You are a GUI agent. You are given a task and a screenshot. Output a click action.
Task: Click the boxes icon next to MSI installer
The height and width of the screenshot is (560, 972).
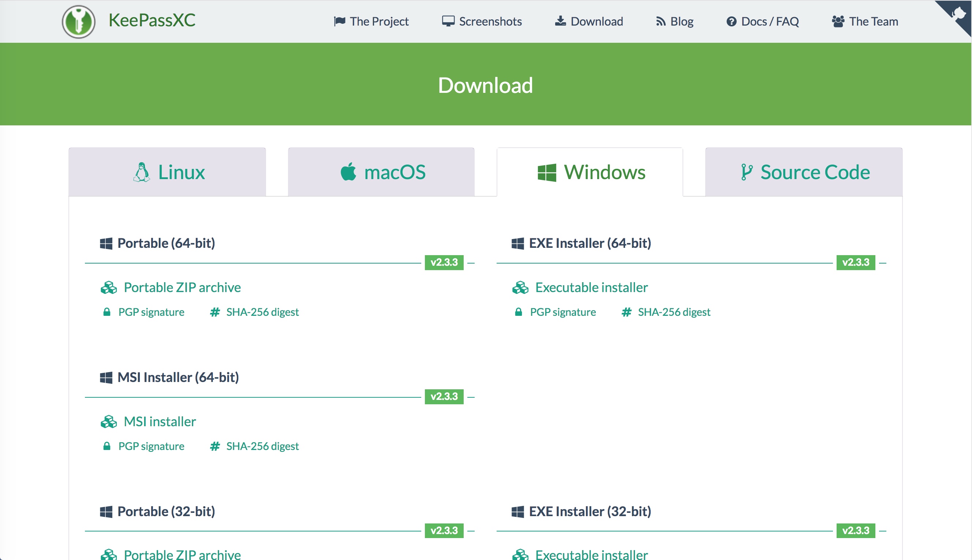109,421
